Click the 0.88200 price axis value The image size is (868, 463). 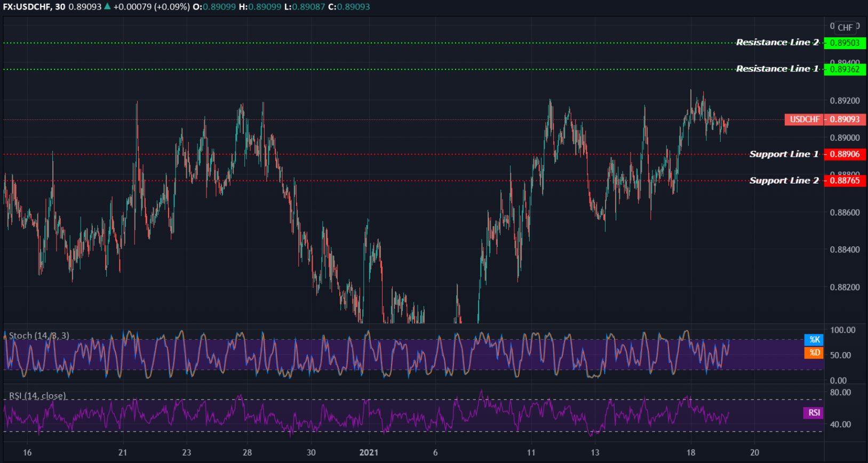pyautogui.click(x=845, y=287)
